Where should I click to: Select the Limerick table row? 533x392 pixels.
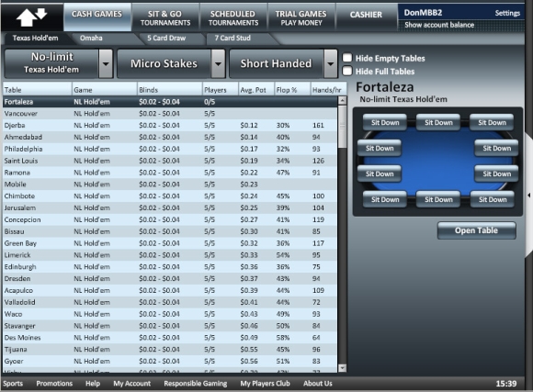(170, 255)
